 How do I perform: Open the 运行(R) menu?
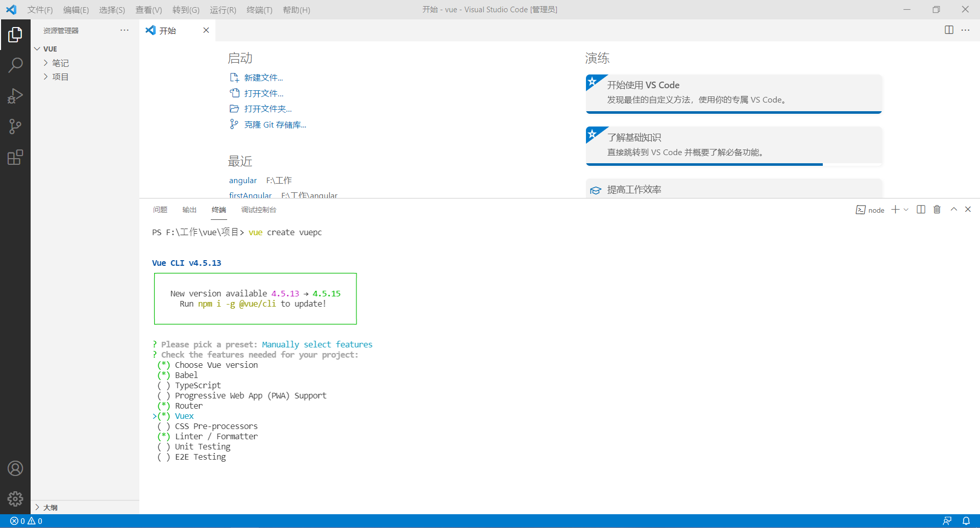[223, 10]
